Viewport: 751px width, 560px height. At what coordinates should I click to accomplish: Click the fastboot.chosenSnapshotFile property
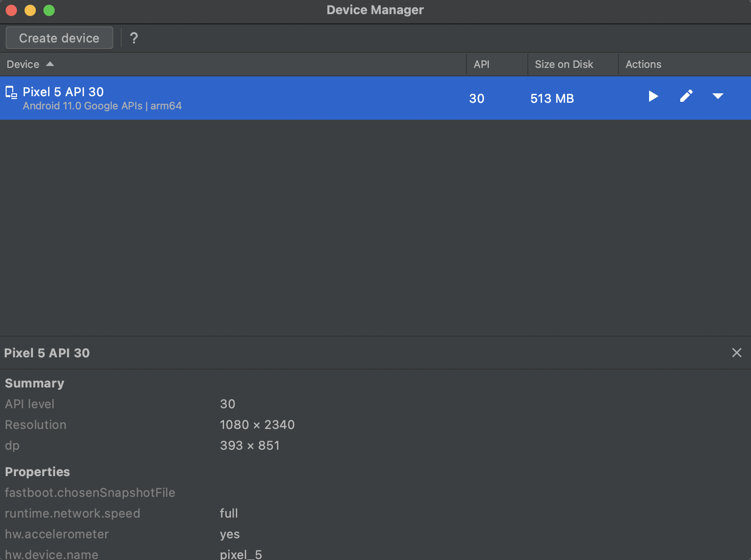click(90, 493)
